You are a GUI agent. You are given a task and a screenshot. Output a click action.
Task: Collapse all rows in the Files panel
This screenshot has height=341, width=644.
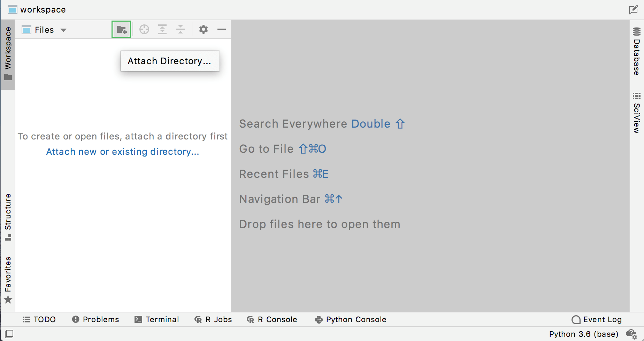click(x=181, y=29)
